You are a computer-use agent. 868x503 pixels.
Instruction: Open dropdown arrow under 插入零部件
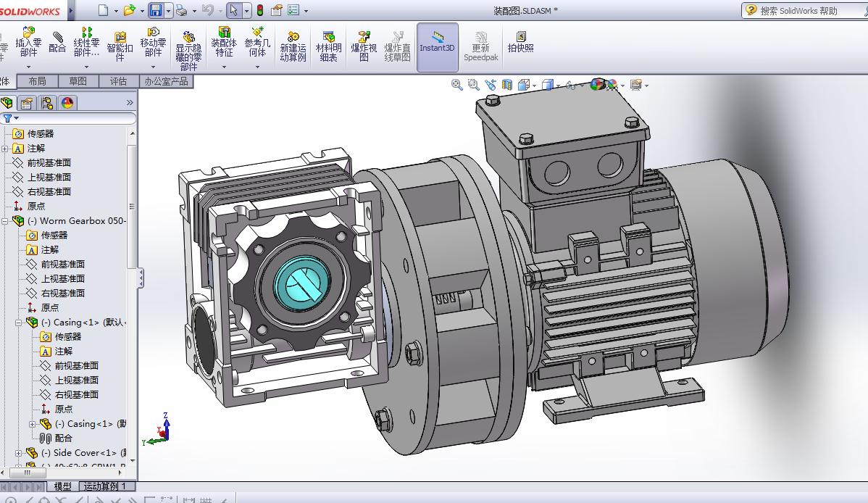click(x=28, y=67)
